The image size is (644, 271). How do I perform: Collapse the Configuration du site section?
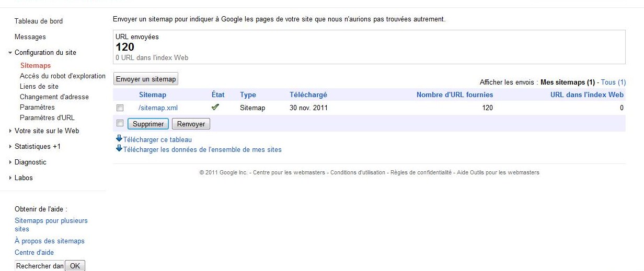click(x=10, y=53)
